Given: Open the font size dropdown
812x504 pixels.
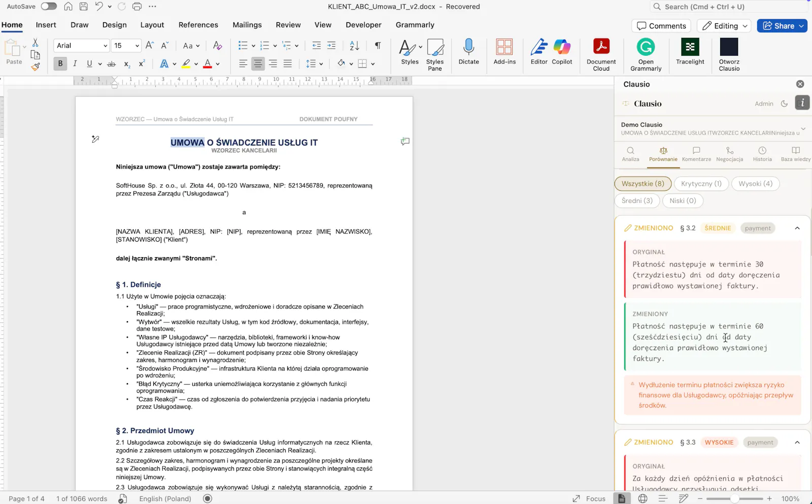Looking at the screenshot, I should (x=137, y=46).
